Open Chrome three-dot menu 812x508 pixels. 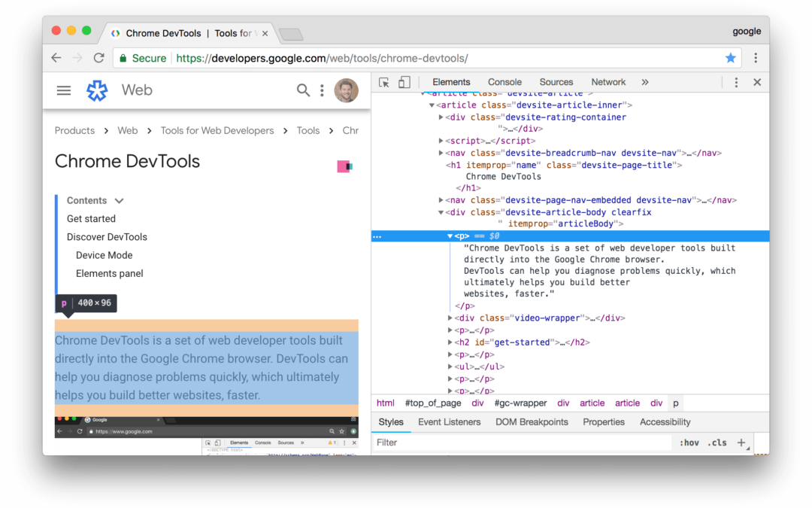point(756,58)
